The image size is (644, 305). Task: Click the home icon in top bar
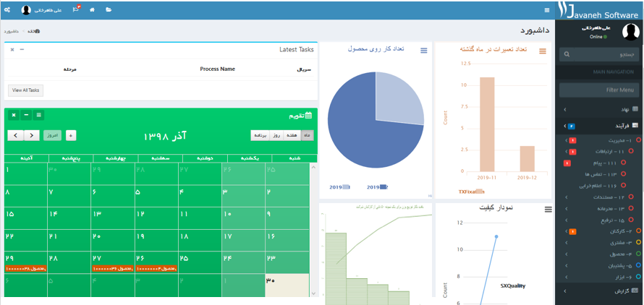point(92,10)
